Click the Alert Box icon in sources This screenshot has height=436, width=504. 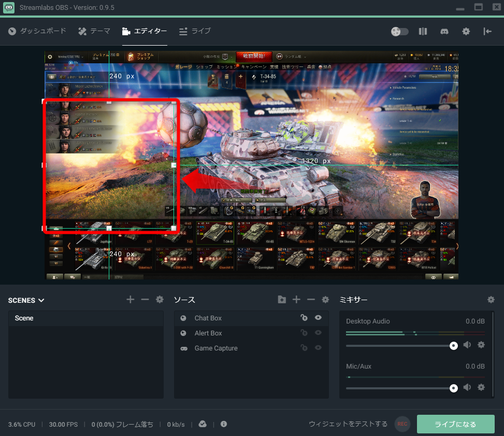(x=183, y=333)
